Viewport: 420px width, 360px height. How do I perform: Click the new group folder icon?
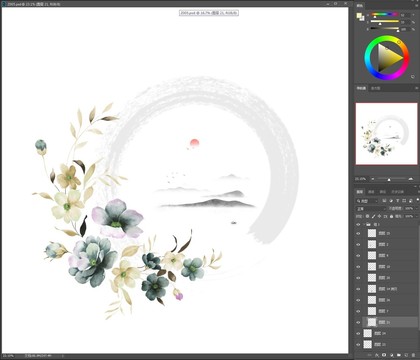[399, 355]
